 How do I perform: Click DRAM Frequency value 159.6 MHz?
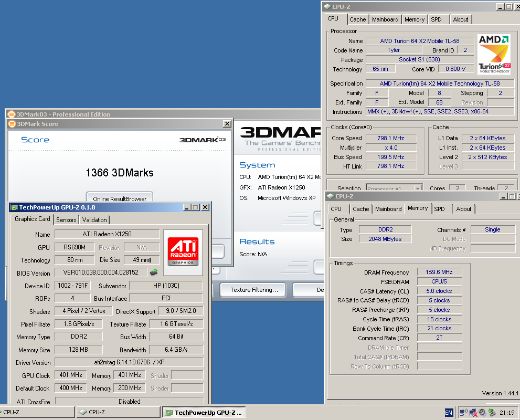tap(439, 272)
